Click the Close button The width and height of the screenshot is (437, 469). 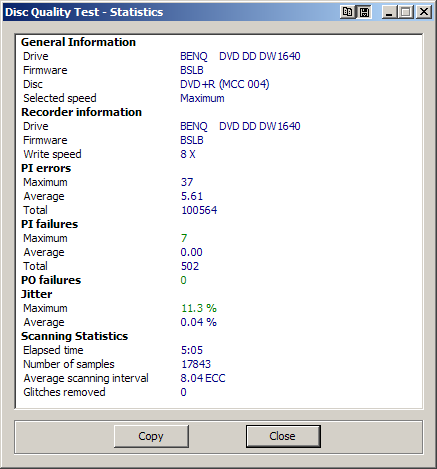(283, 436)
